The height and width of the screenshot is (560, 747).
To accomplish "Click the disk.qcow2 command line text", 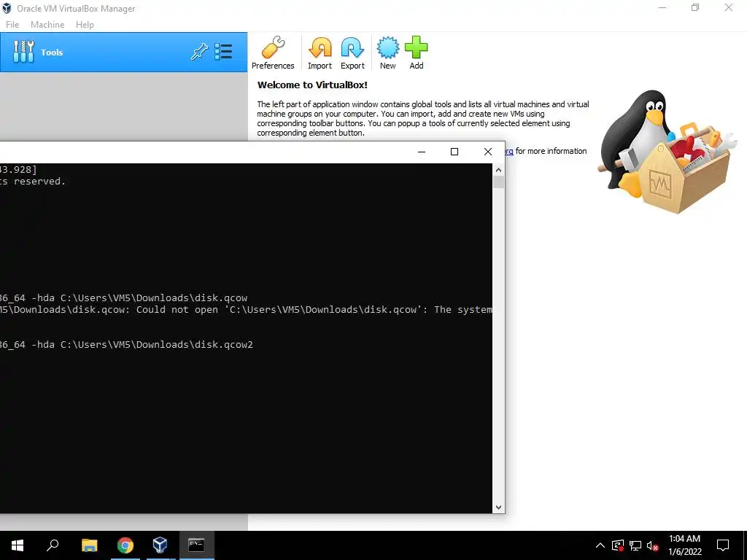I will (126, 344).
